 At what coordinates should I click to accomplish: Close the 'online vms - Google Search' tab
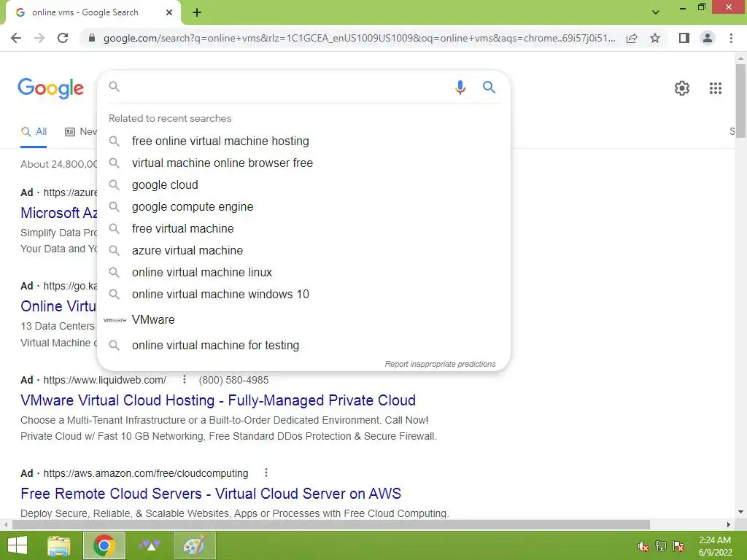(x=169, y=12)
